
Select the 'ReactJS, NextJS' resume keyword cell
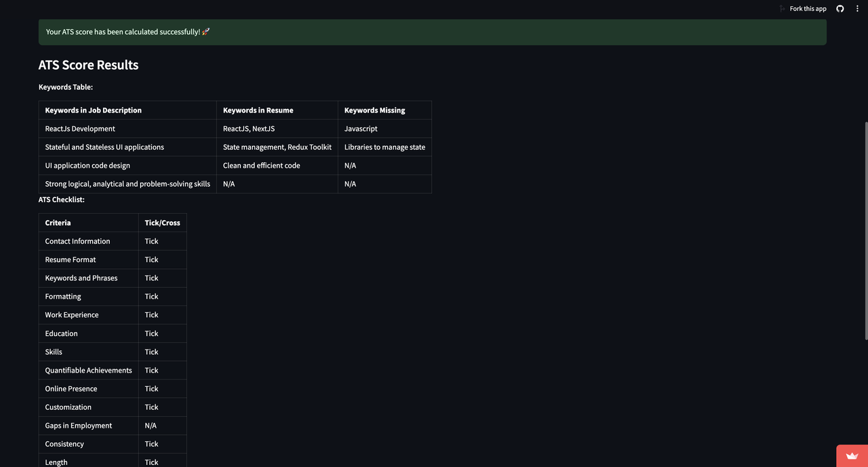coord(248,128)
